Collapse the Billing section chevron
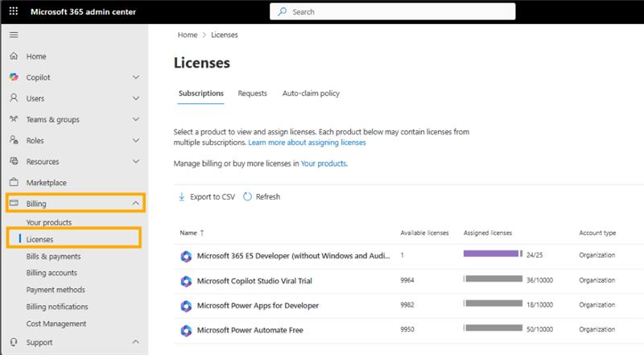 tap(136, 203)
